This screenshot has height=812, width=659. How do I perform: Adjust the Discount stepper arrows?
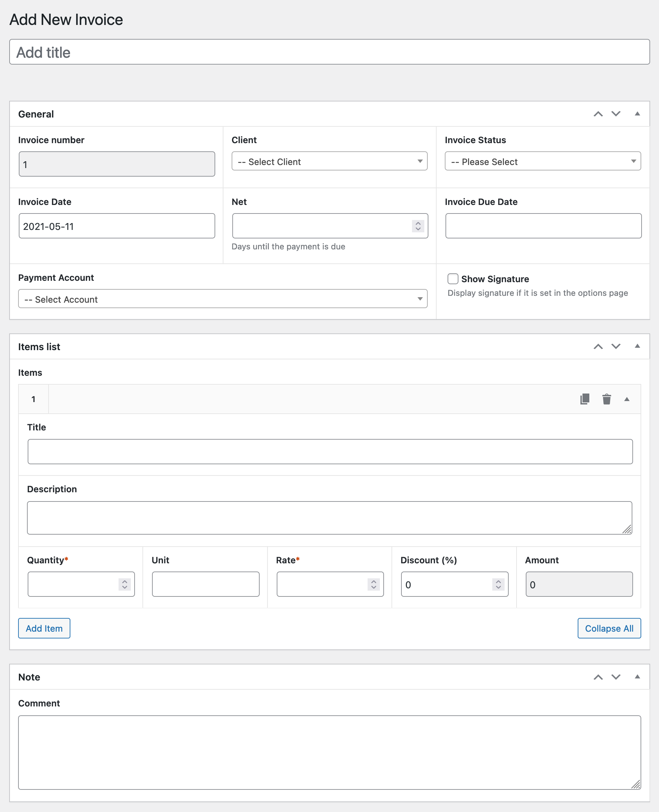coord(498,584)
